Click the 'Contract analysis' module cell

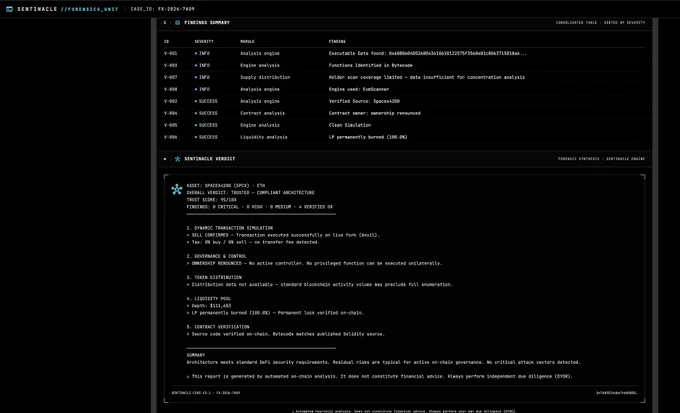click(x=262, y=113)
